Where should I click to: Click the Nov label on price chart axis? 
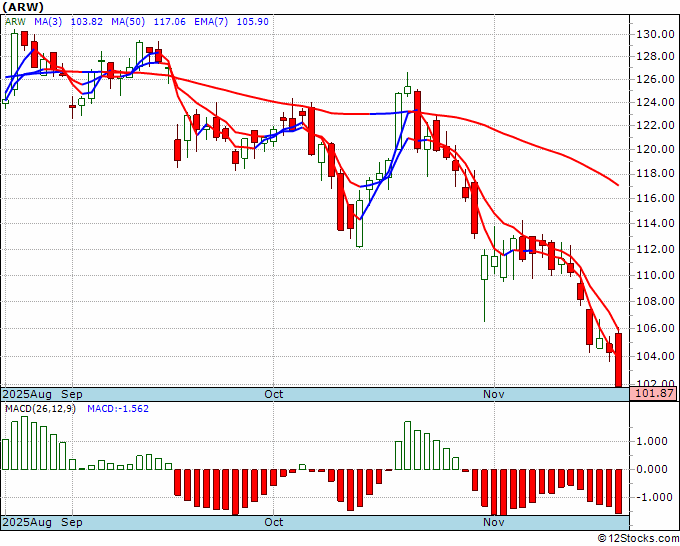tap(494, 394)
